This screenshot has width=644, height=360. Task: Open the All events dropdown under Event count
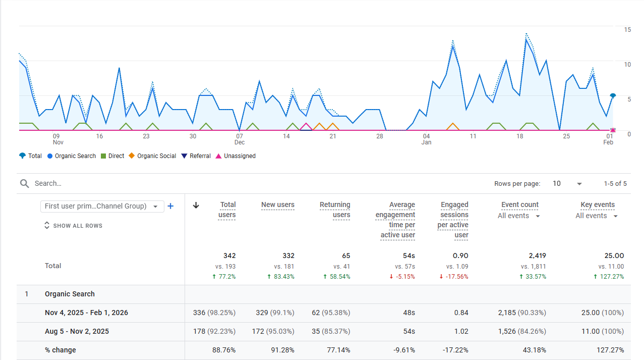[x=519, y=216]
